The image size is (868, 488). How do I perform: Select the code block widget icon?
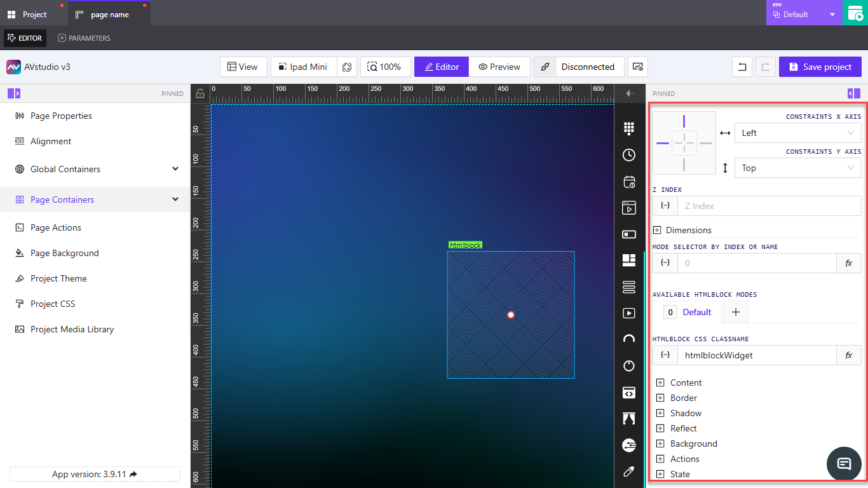pyautogui.click(x=629, y=393)
